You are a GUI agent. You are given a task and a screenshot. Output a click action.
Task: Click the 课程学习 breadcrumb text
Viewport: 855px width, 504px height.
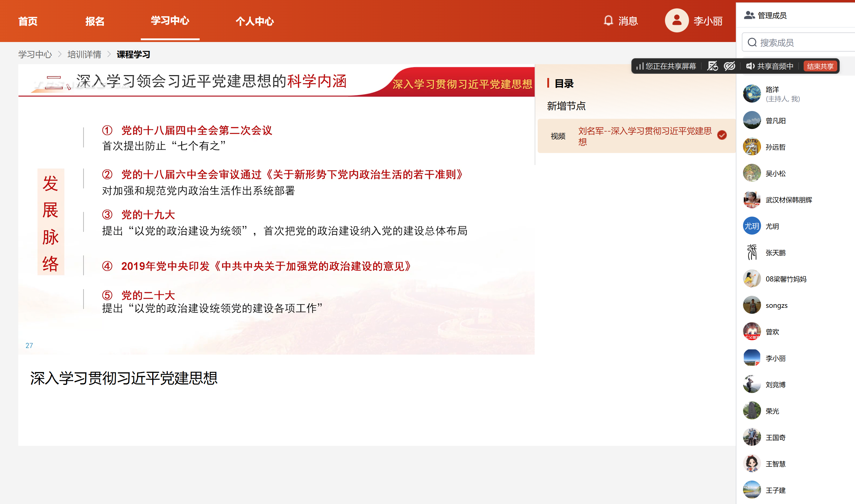point(133,54)
